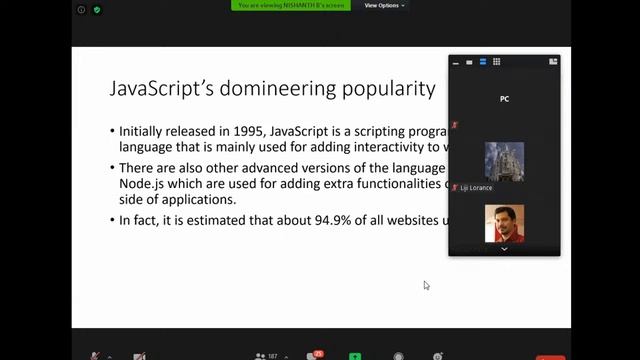Click the bullet mentioning 94.9% of all websites
Image resolution: width=640 pixels, height=360 pixels.
pyautogui.click(x=280, y=220)
